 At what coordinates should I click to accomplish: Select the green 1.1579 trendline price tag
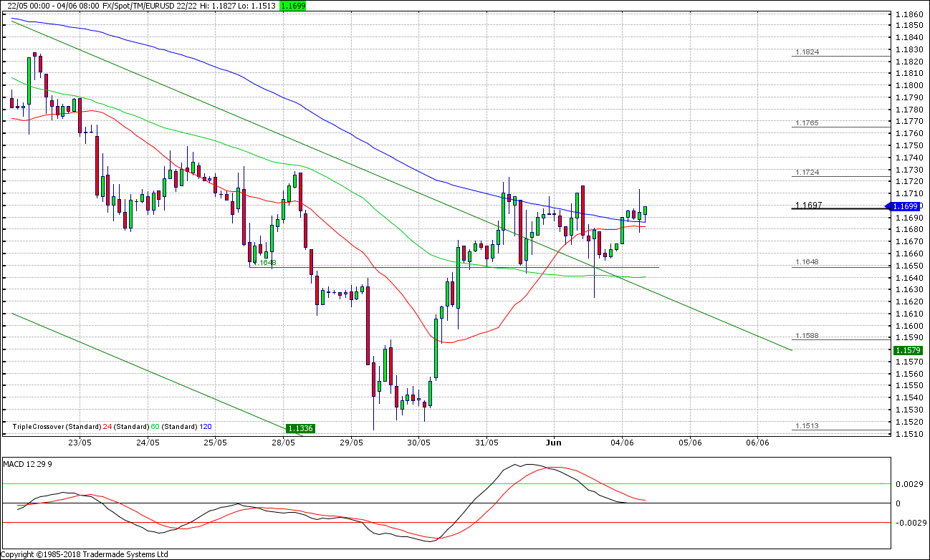click(x=907, y=350)
